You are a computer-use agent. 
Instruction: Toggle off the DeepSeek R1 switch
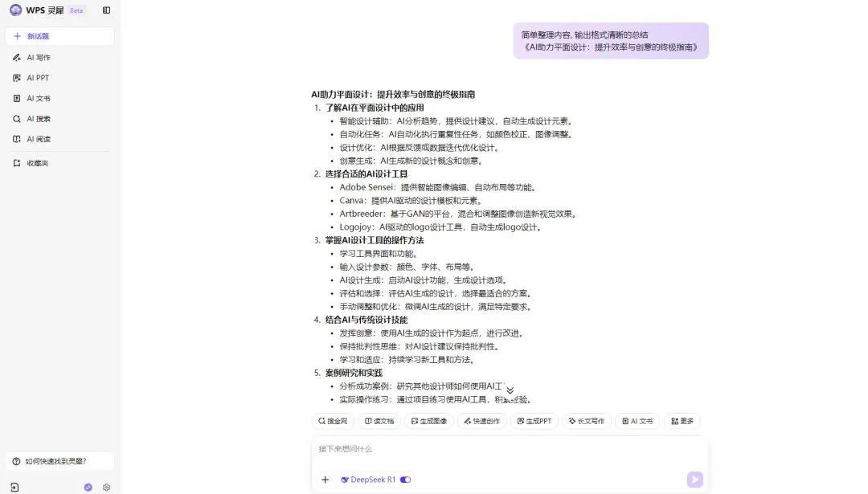tap(404, 479)
